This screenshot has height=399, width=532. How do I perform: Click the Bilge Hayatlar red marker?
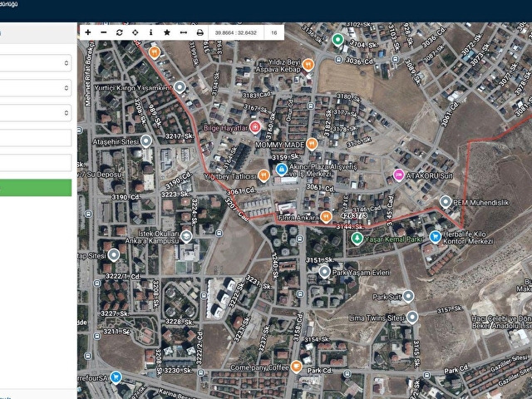[255, 127]
